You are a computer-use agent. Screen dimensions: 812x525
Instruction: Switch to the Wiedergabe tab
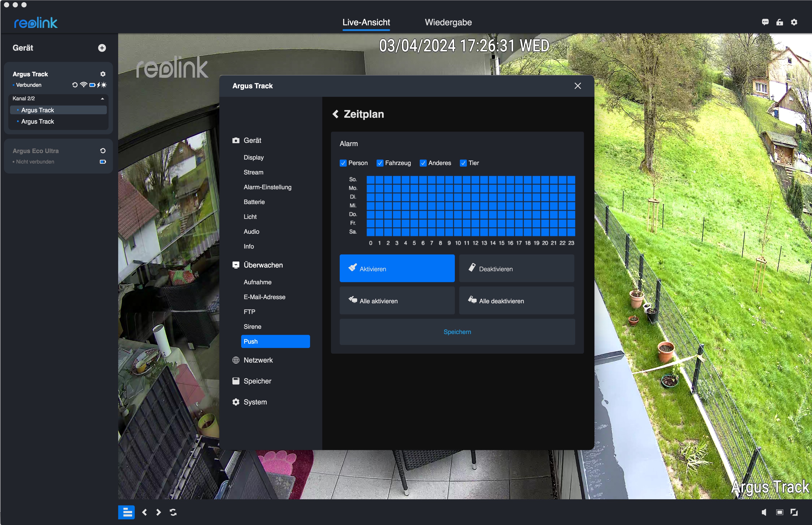click(448, 22)
